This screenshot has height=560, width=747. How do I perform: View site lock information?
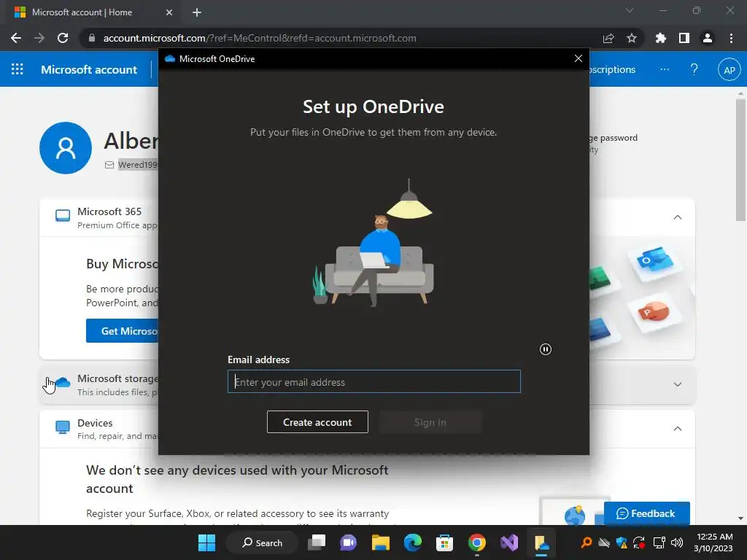92,38
